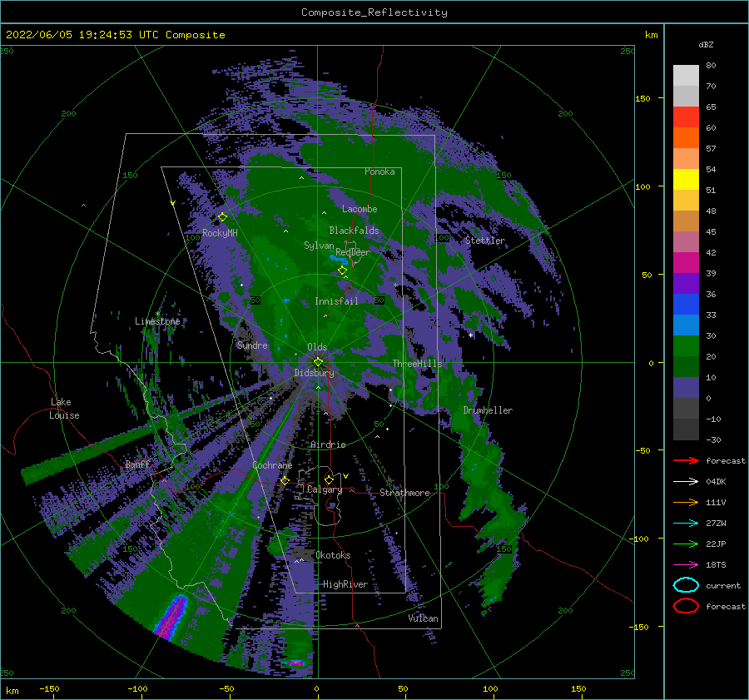Select the bright green 30-20 dBZ swatch
Image resolution: width=749 pixels, height=700 pixels.
click(686, 346)
